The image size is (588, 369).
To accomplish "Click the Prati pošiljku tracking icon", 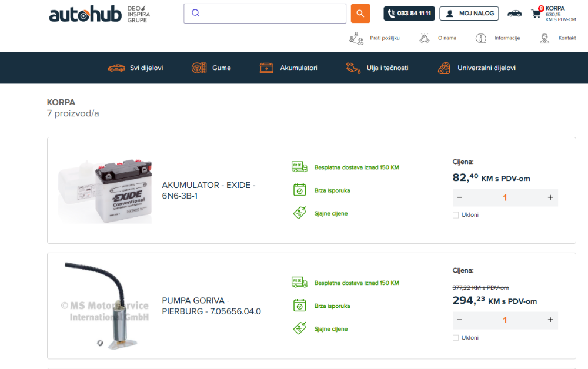I will (356, 38).
